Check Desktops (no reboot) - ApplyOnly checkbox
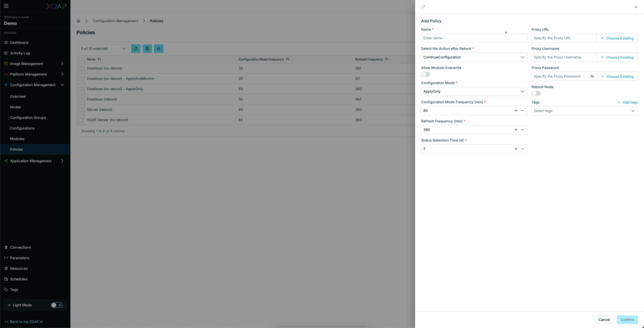Image resolution: width=644 pixels, height=328 pixels. (81, 89)
